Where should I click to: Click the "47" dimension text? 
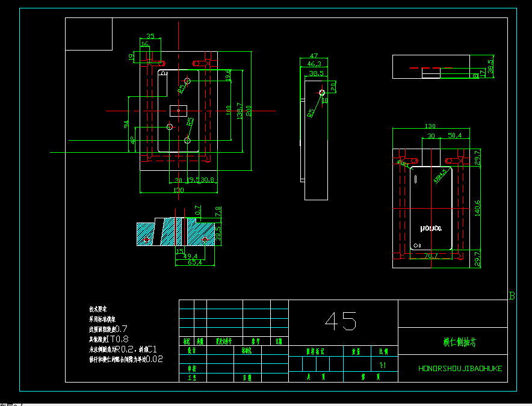click(x=314, y=55)
